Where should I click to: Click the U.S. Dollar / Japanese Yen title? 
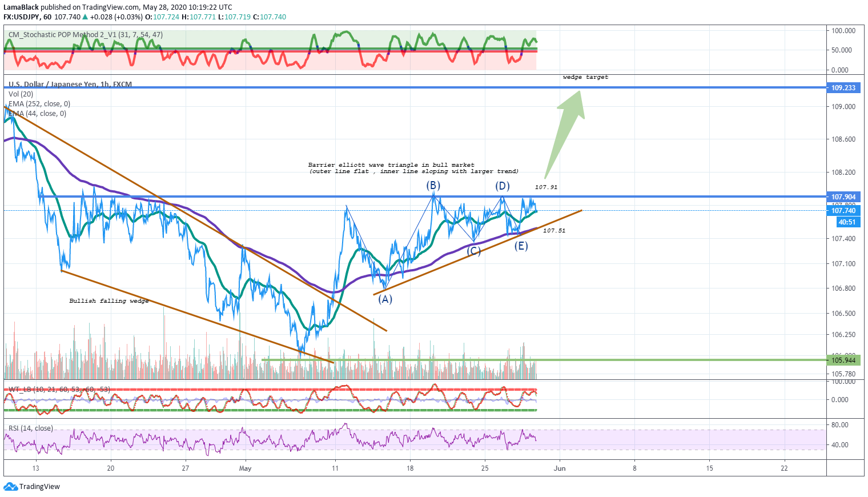(70, 85)
